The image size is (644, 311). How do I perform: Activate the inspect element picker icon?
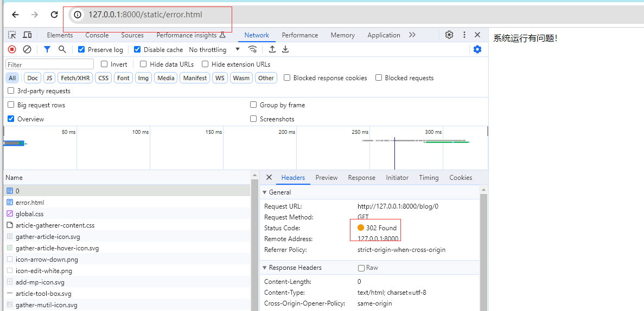12,35
